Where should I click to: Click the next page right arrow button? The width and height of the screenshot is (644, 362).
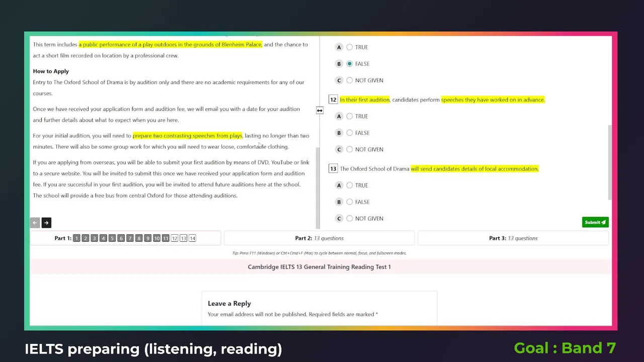46,223
